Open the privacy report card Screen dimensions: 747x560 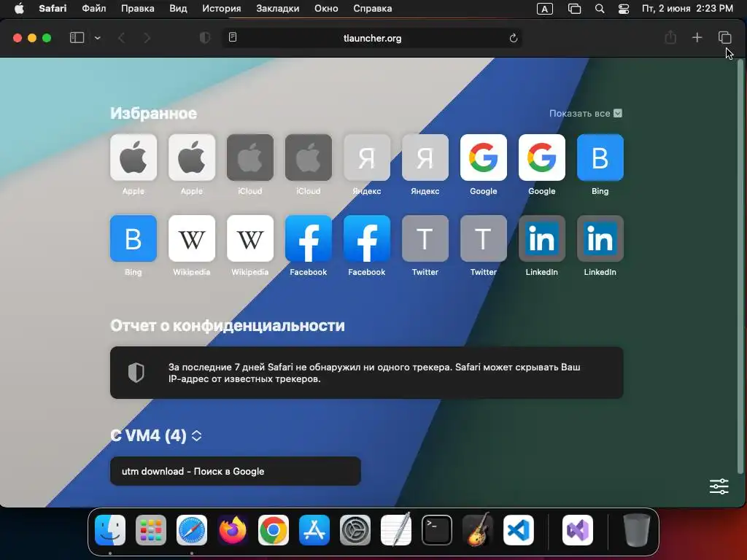366,373
